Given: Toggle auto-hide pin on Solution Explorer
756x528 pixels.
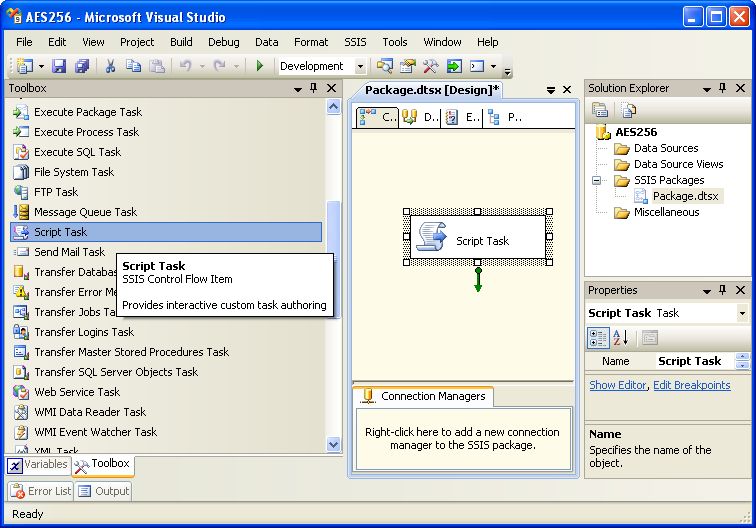Looking at the screenshot, I should pos(724,89).
